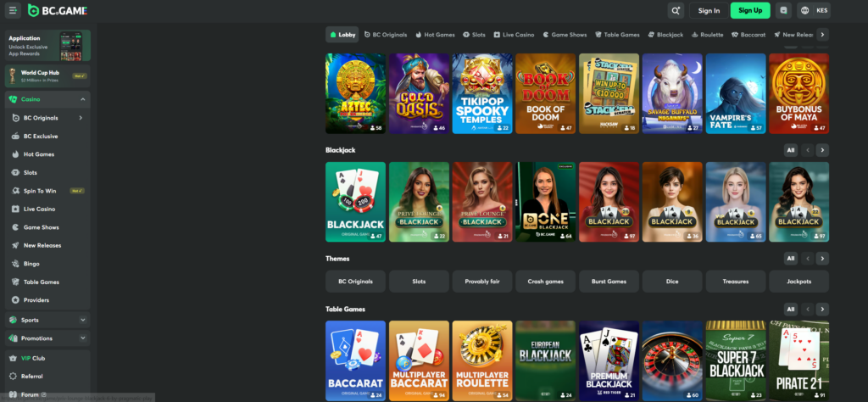
Task: Click the green Sign Up button
Action: coord(750,10)
